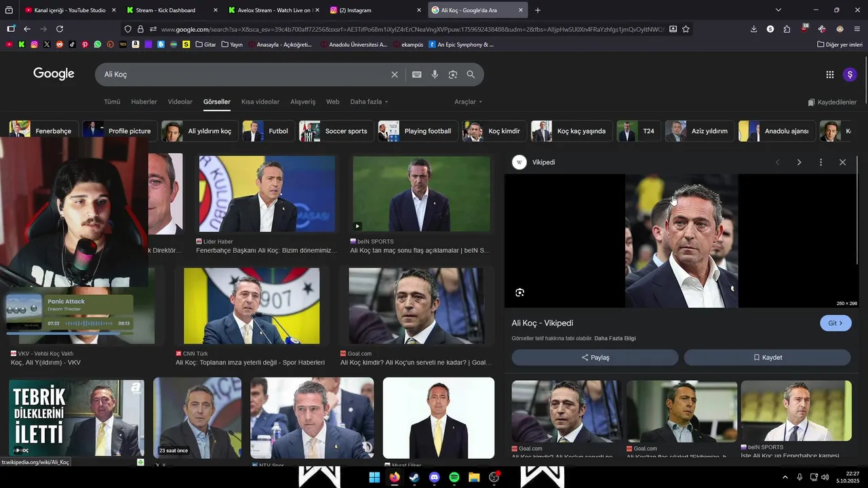
Task: Open Diğer yer imleri bookmarks folder
Action: point(840,45)
